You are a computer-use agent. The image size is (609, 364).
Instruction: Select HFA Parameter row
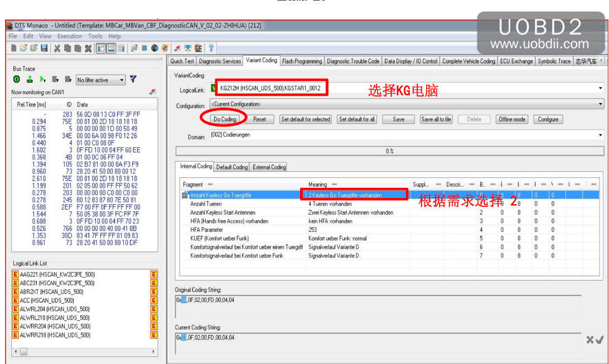pos(390,230)
